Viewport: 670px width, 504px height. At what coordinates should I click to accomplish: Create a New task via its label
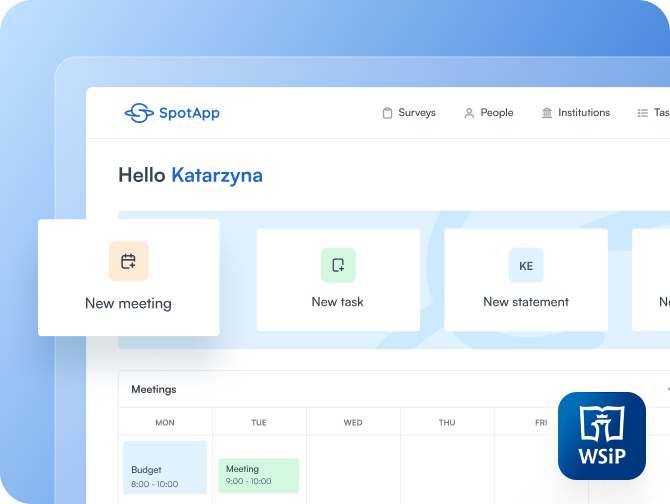338,302
